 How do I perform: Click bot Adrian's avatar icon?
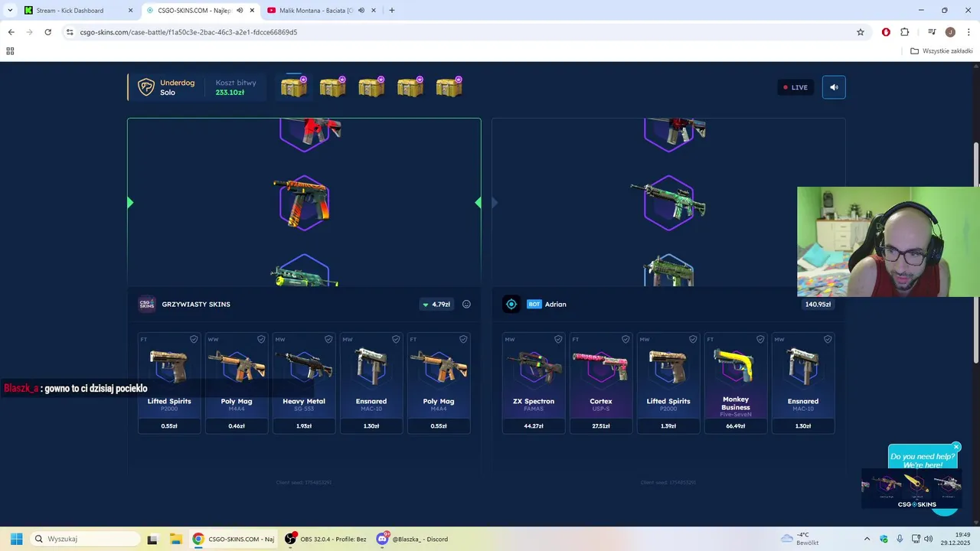[511, 304]
